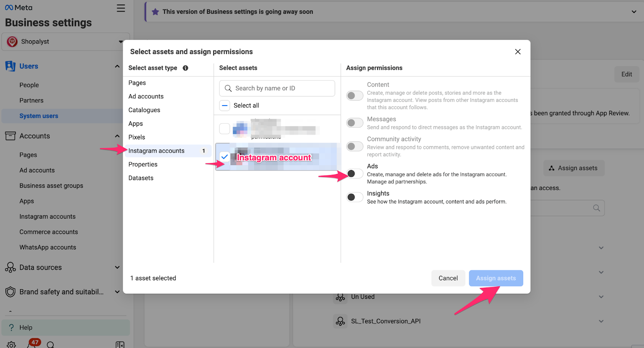Click the Accounts section icon
This screenshot has height=348, width=644.
point(10,136)
